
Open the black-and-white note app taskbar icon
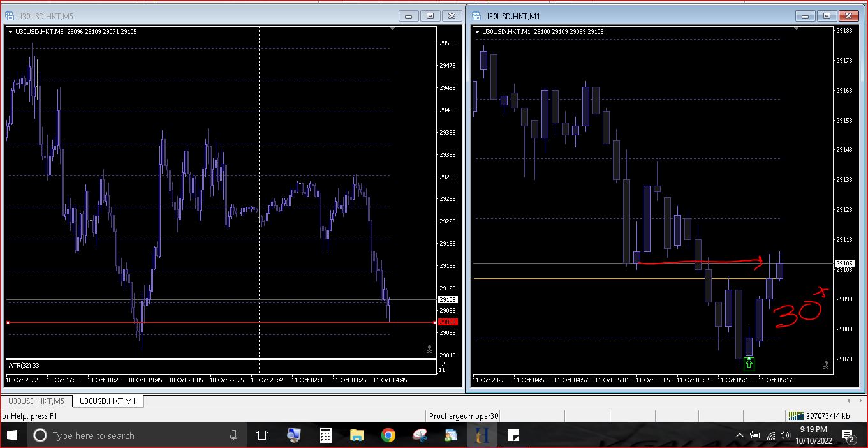tap(513, 435)
